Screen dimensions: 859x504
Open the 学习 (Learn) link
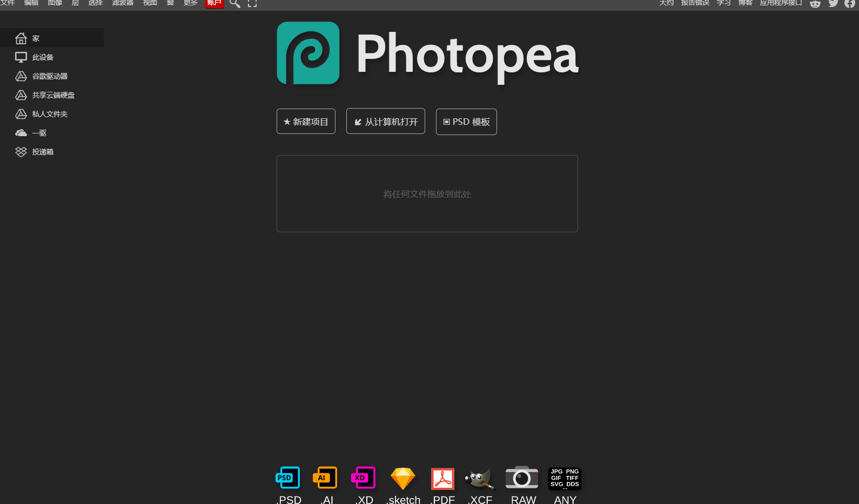[x=723, y=3]
